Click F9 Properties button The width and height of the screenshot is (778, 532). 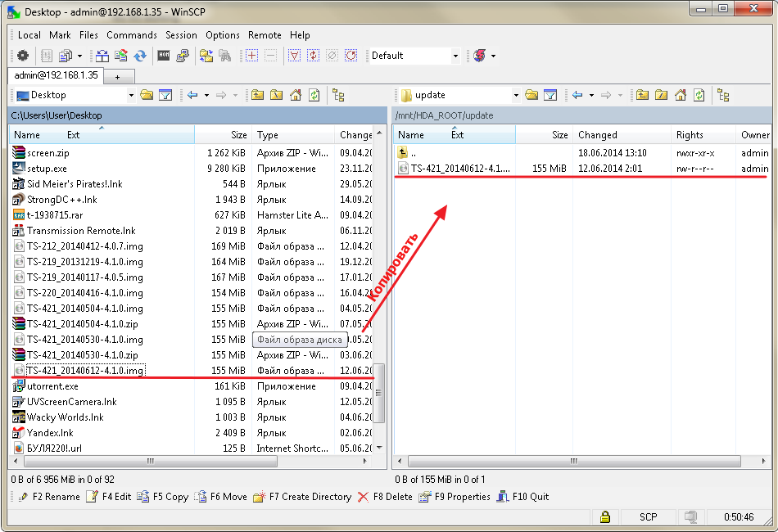[x=455, y=497]
